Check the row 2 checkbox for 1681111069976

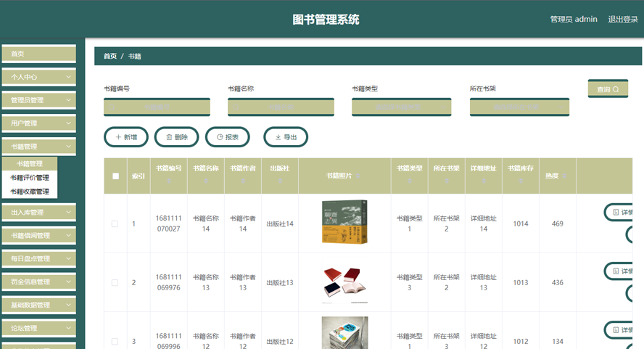click(x=115, y=282)
